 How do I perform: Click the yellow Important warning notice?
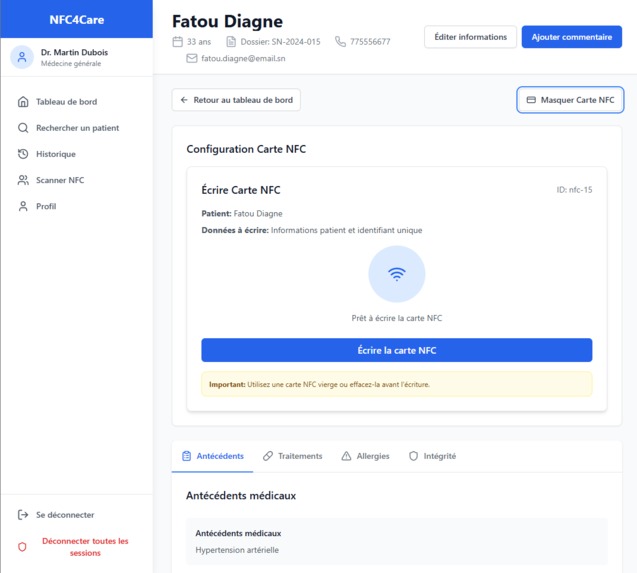pos(396,384)
